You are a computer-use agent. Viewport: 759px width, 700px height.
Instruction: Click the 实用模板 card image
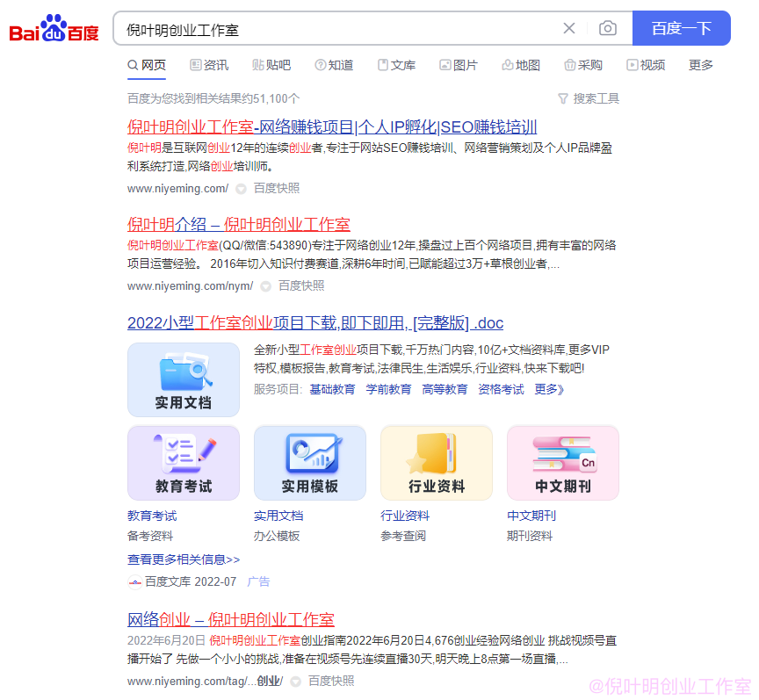click(x=310, y=463)
